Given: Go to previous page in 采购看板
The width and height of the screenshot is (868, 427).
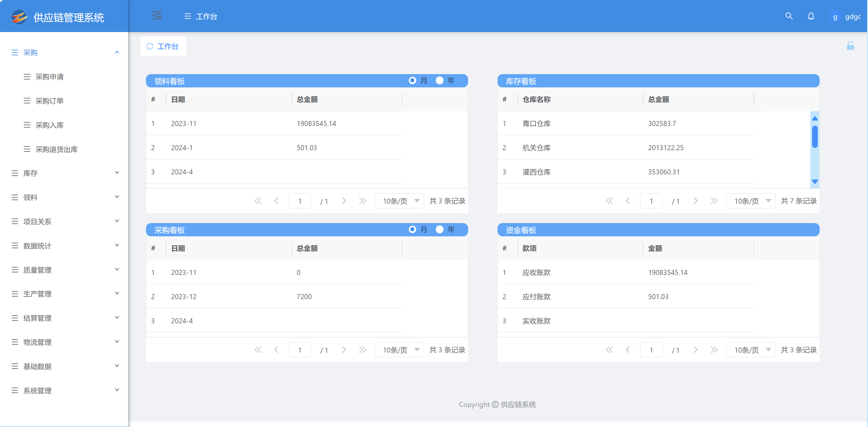Looking at the screenshot, I should pyautogui.click(x=276, y=350).
